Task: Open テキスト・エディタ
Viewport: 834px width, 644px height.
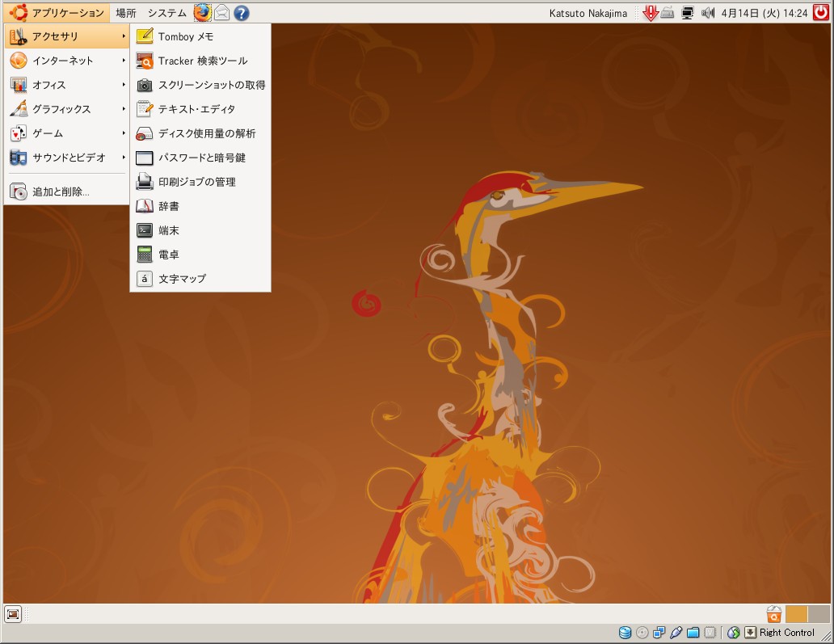Action: [200, 109]
